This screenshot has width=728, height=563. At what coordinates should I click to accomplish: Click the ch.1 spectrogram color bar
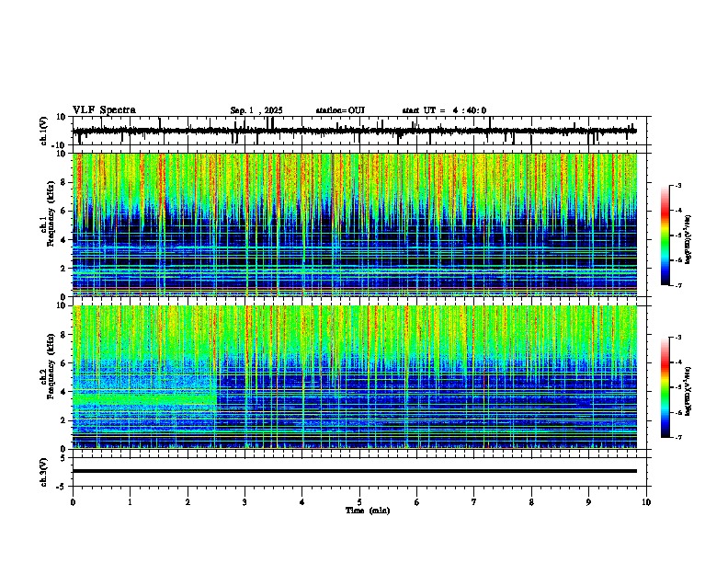pos(665,236)
